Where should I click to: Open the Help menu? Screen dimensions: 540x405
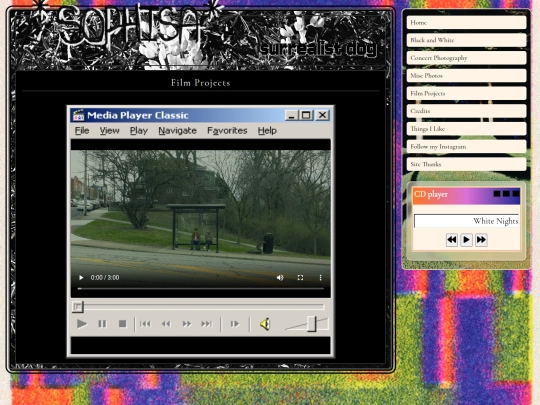pyautogui.click(x=267, y=131)
